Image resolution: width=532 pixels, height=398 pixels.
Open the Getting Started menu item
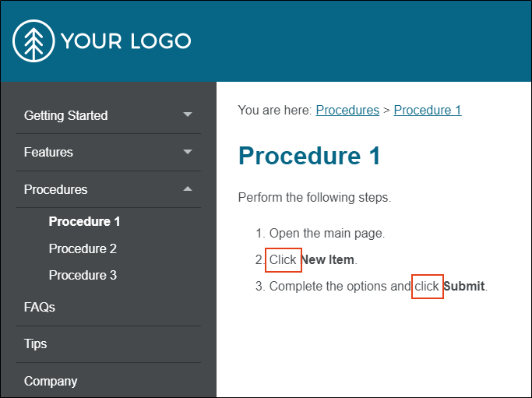tap(66, 116)
